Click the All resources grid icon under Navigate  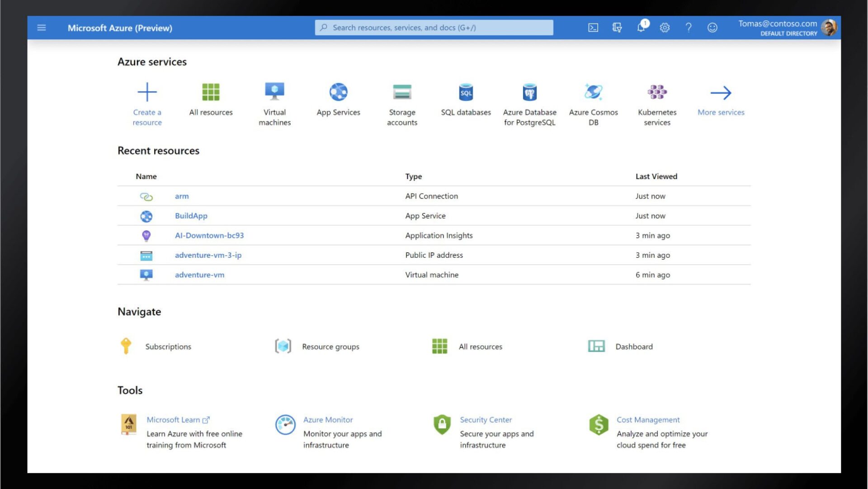439,346
